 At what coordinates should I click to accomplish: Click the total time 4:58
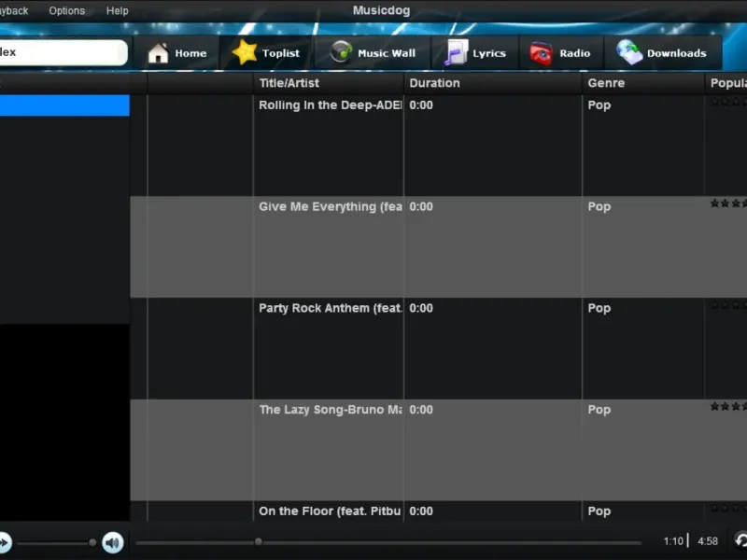point(708,541)
